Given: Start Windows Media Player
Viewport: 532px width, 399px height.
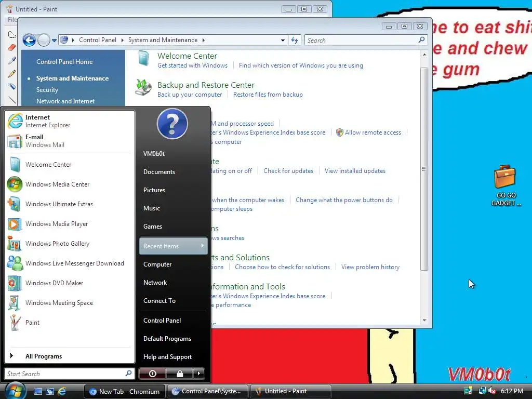Looking at the screenshot, I should click(70, 224).
